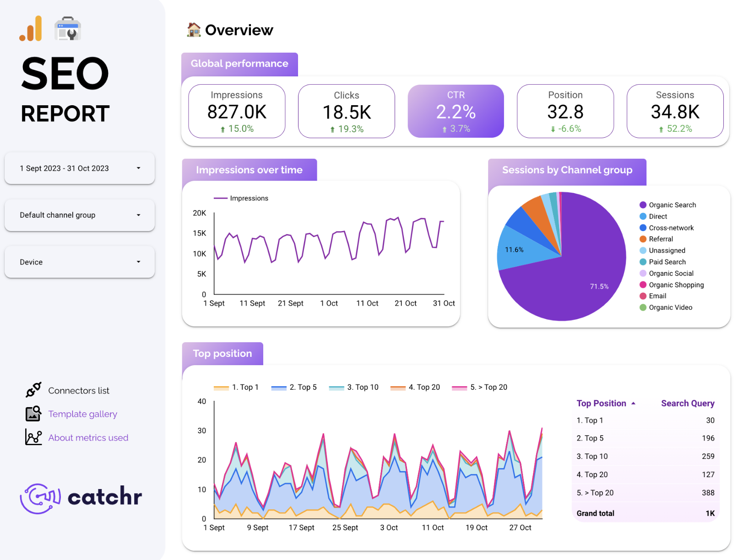Viewport: 749px width, 560px height.
Task: Click the Template gallery image icon
Action: point(33,414)
